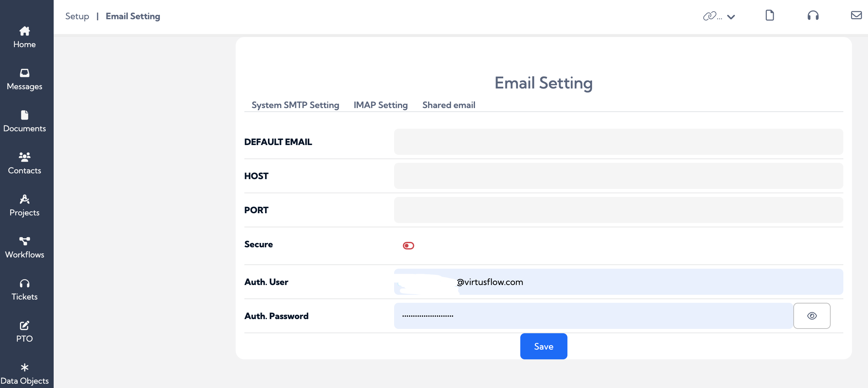Viewport: 868px width, 388px height.
Task: Open Data Objects asterisk icon
Action: [x=25, y=367]
